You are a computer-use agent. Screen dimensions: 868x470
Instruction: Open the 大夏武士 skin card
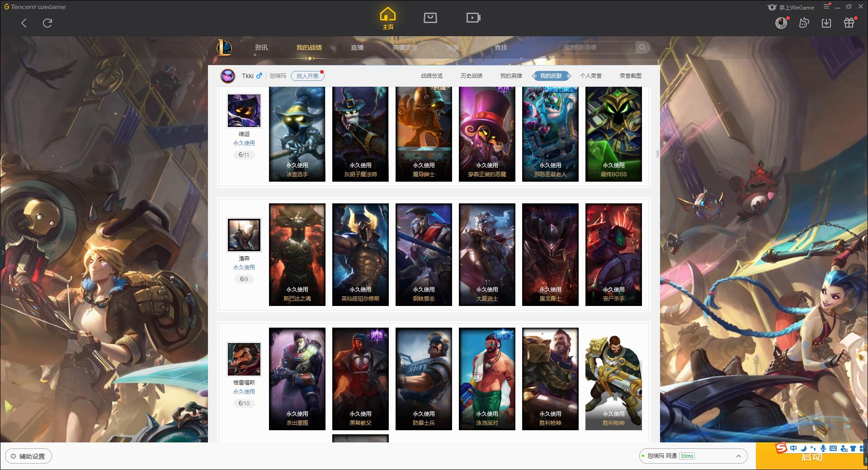487,254
